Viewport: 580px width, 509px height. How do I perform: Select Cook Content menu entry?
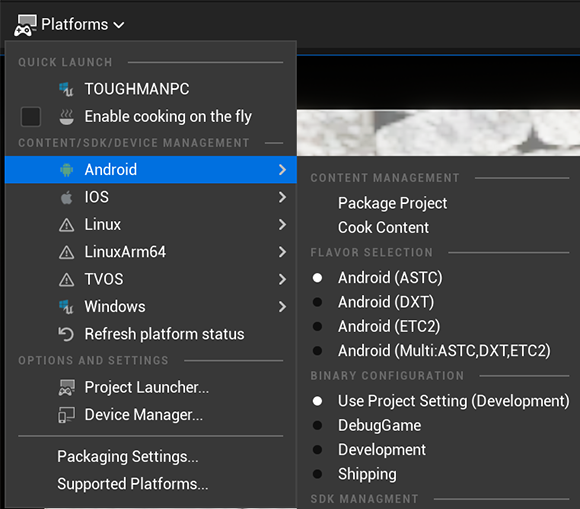click(x=383, y=227)
